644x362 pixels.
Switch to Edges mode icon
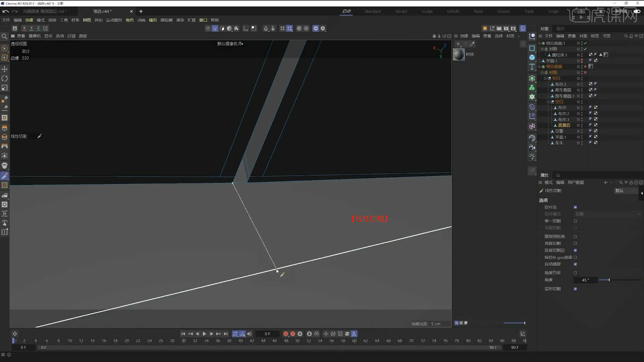pyautogui.click(x=215, y=28)
